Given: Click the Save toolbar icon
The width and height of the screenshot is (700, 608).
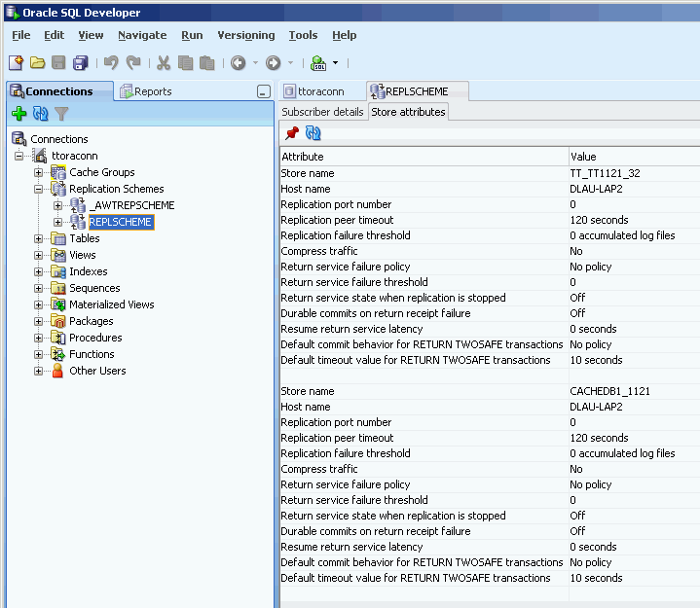Looking at the screenshot, I should click(58, 63).
